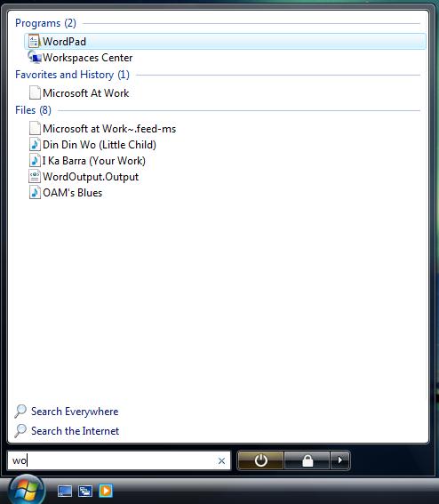
Task: Click the music icon beside I Ka Barra
Action: 35,160
